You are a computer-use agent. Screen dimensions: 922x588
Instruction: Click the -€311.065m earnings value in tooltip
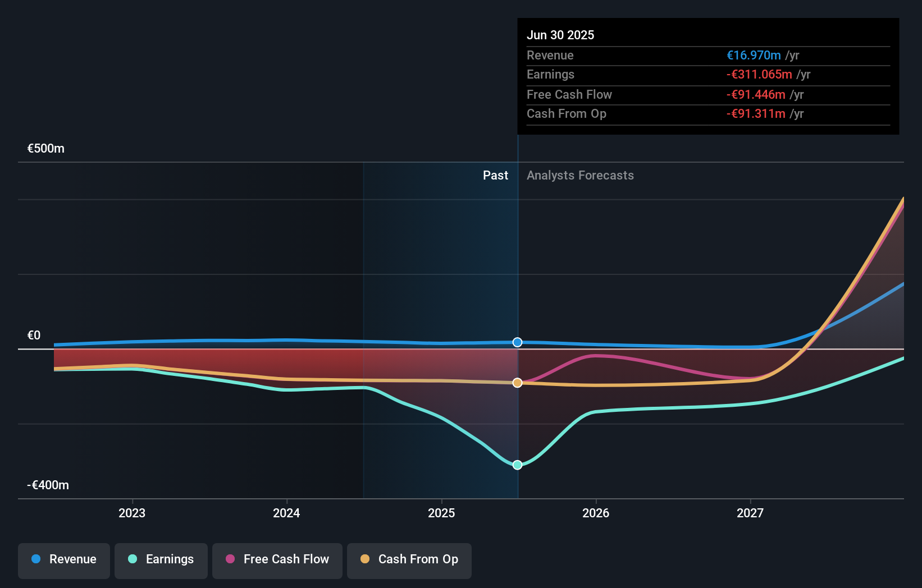tap(759, 75)
